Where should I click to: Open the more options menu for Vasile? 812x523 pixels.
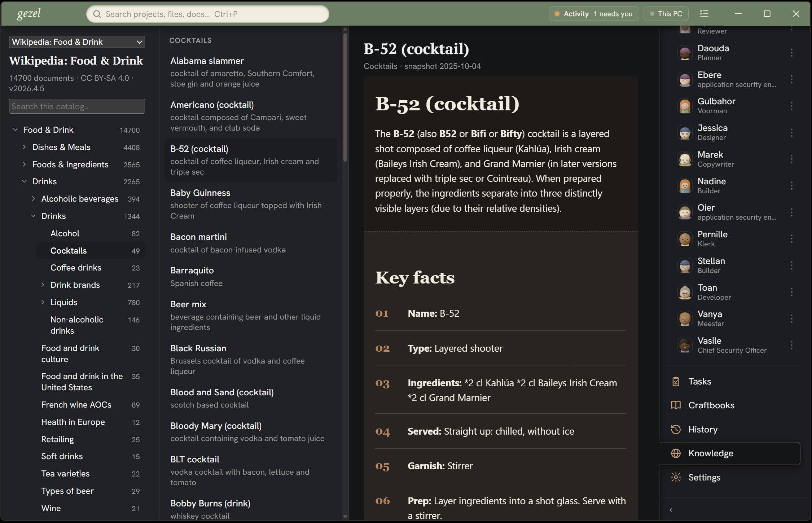coord(791,345)
